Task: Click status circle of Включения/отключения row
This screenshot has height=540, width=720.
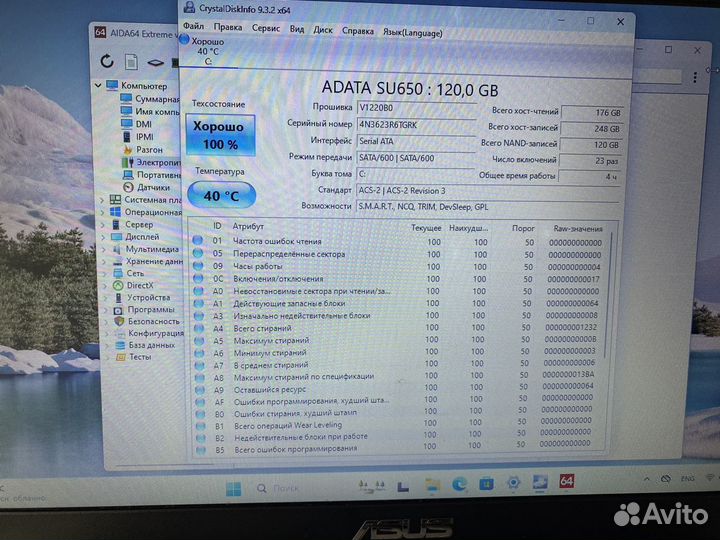Action: 198,278
